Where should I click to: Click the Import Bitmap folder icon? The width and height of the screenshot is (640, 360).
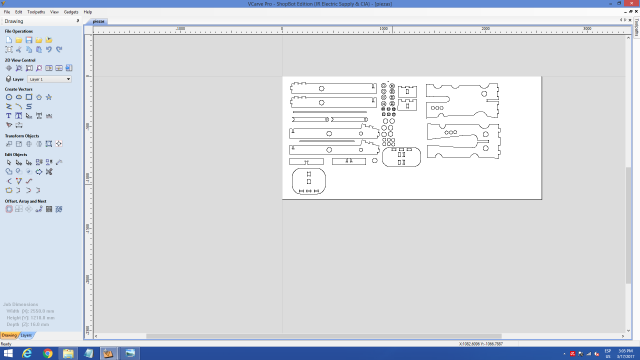(x=49, y=40)
